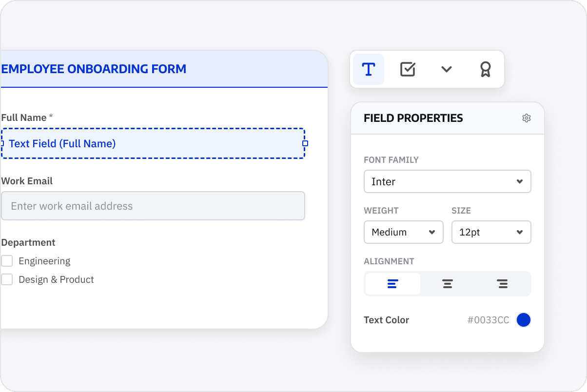Click the Work Email input field
The width and height of the screenshot is (587, 392).
pyautogui.click(x=153, y=206)
